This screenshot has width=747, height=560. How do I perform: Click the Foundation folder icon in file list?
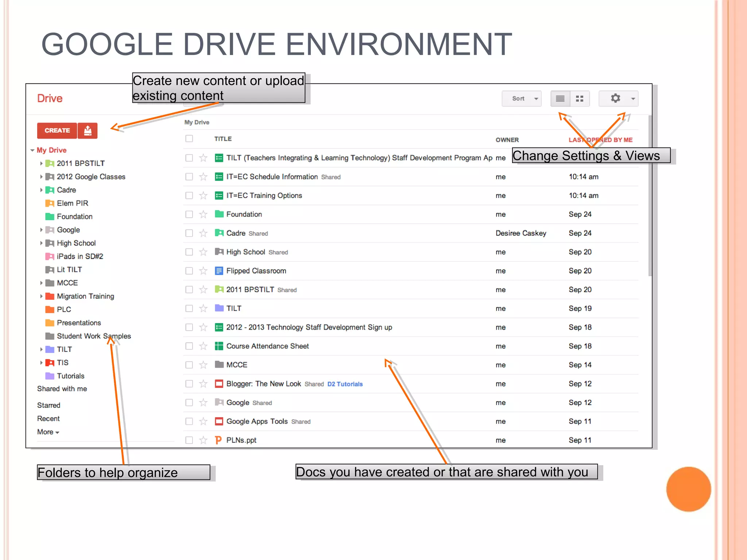219,214
